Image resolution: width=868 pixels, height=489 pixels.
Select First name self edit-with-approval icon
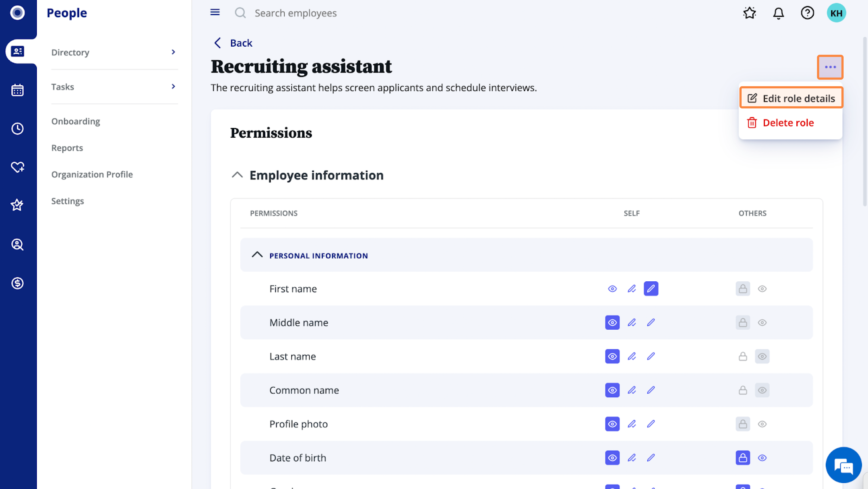point(631,289)
